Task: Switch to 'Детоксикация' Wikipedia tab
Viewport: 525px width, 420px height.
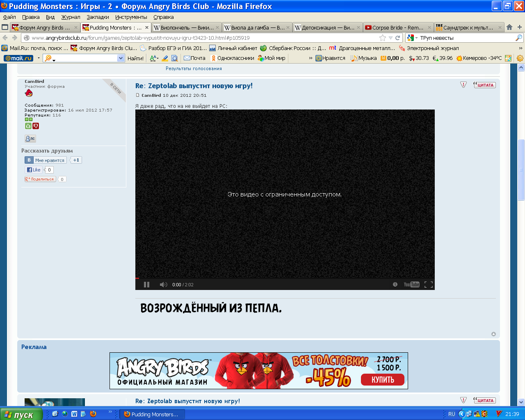Action: pos(327,27)
